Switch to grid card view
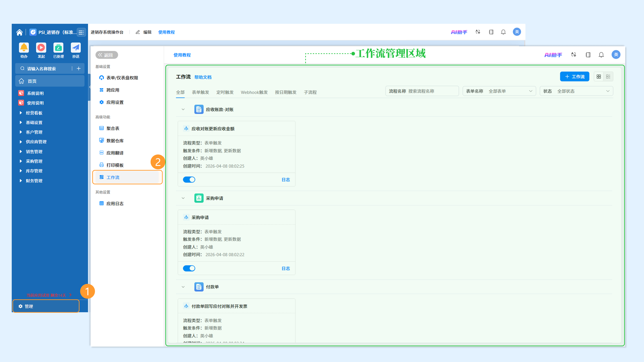Viewport: 644px width, 362px height. click(x=599, y=76)
